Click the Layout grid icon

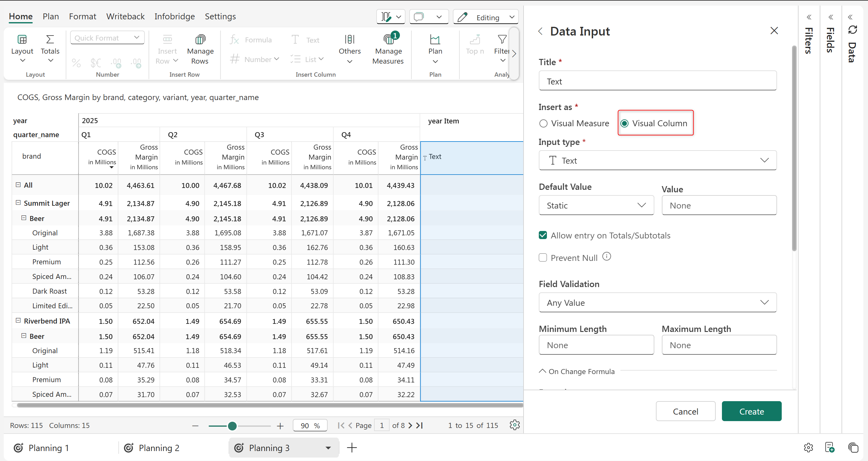click(22, 40)
